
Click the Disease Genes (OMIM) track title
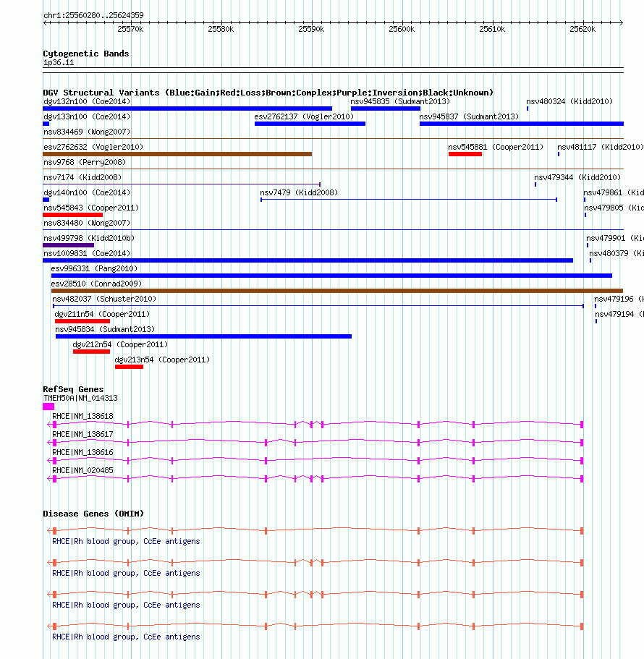[x=93, y=513]
